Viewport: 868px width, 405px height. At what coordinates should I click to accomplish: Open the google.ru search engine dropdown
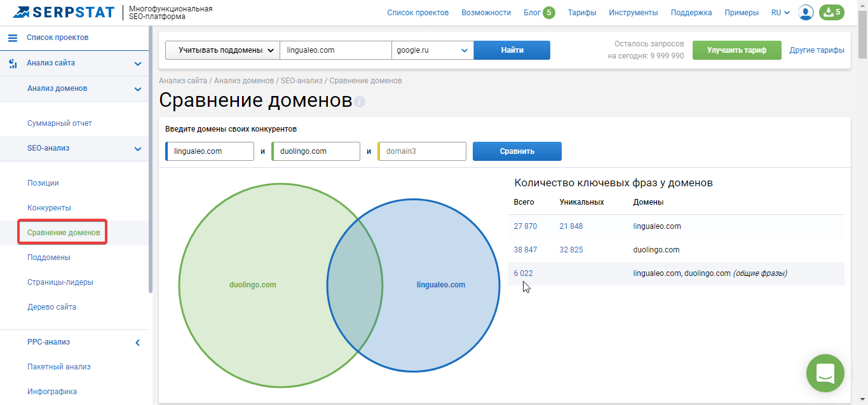pos(433,50)
